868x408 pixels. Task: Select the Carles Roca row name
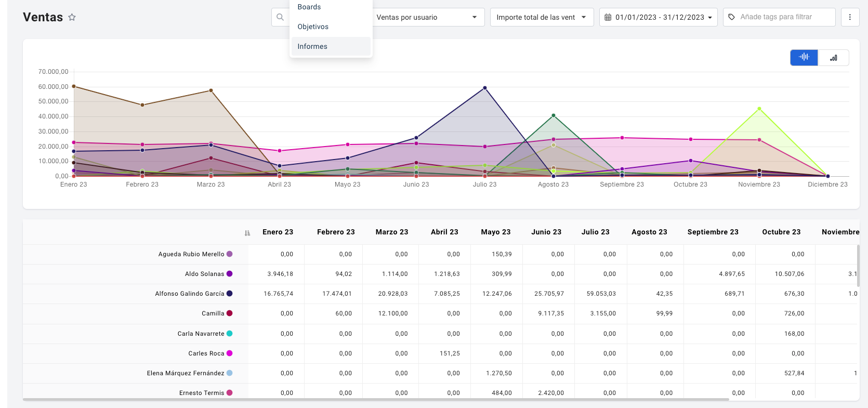pos(206,353)
